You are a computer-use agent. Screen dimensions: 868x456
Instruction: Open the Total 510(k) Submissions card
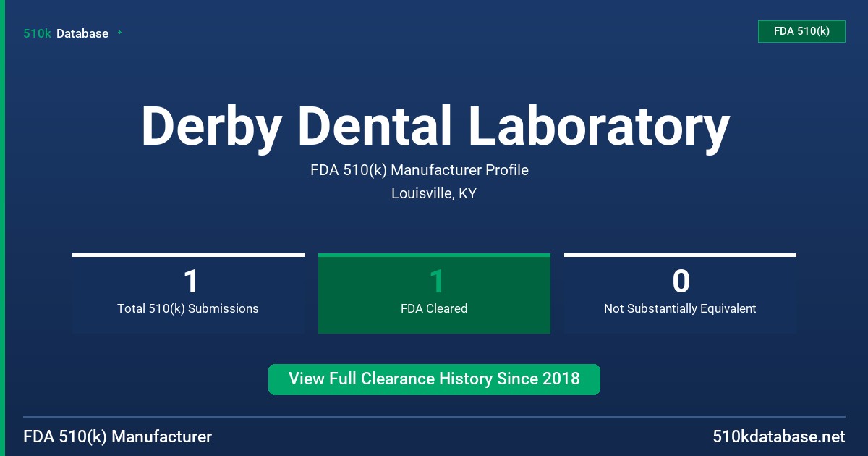click(x=188, y=294)
